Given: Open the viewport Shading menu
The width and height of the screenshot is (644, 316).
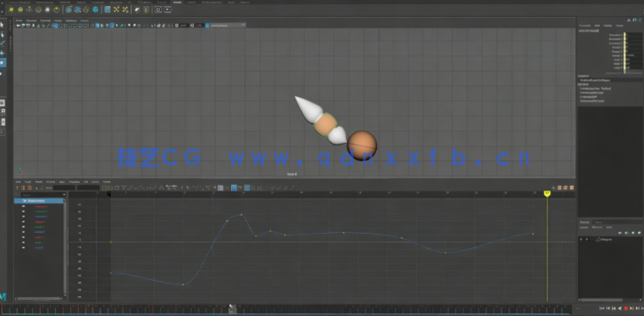Looking at the screenshot, I should tap(31, 20).
